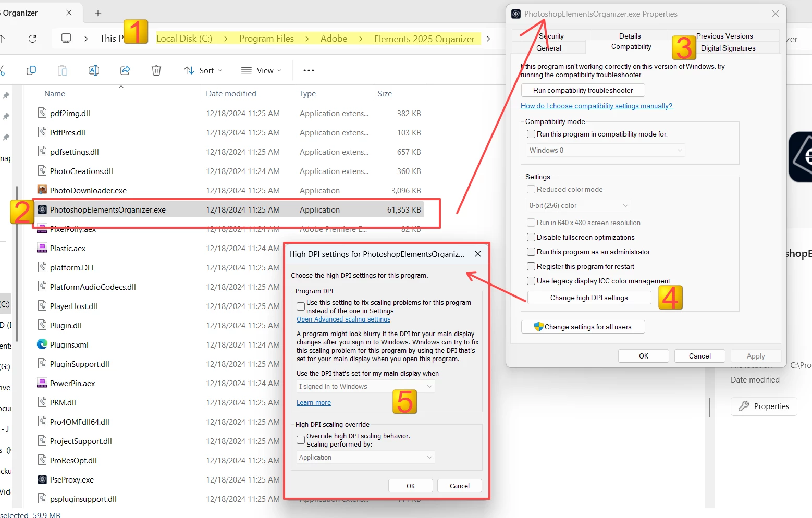The image size is (812, 518).
Task: Click the ProResOpt.dll file icon
Action: click(x=42, y=460)
